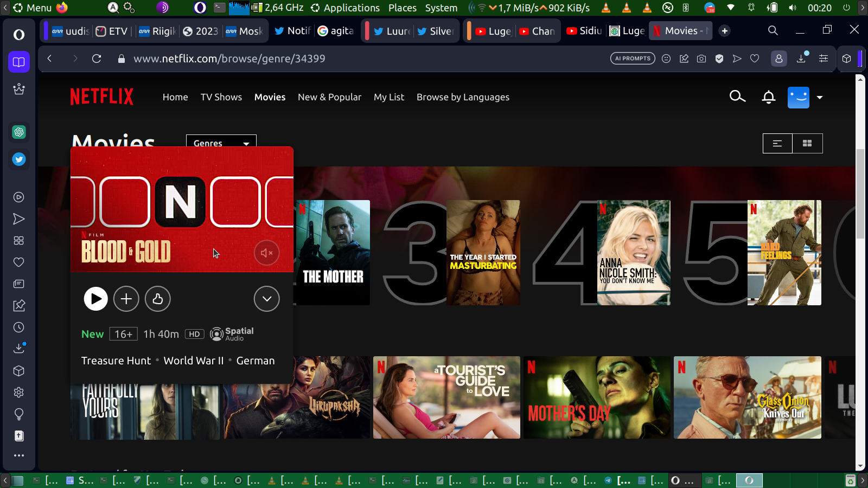Play Blood & Gold
Image resolution: width=868 pixels, height=488 pixels.
[96, 299]
